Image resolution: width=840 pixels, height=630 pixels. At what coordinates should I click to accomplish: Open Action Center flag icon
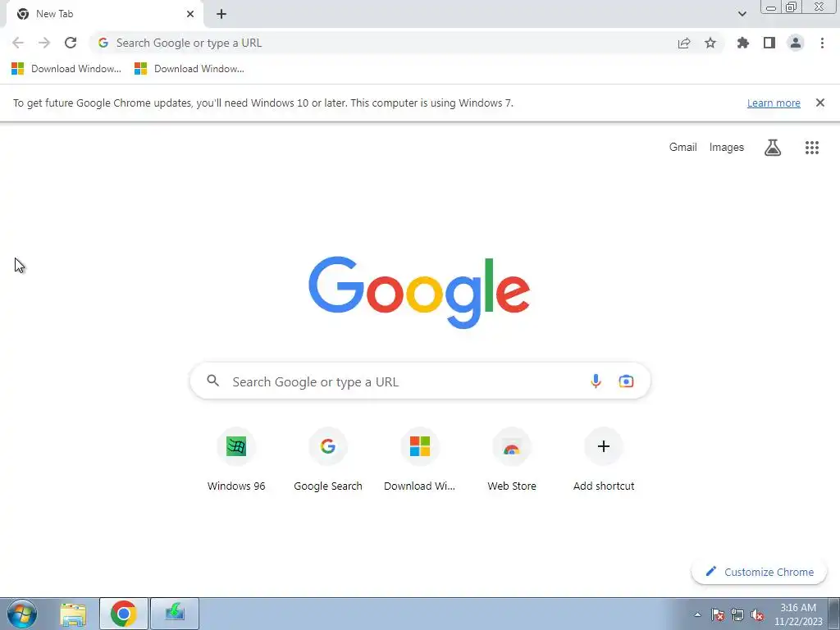[718, 614]
